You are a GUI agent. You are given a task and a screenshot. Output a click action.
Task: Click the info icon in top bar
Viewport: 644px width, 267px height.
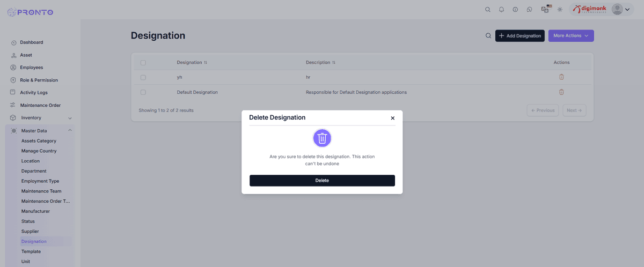coord(515,10)
